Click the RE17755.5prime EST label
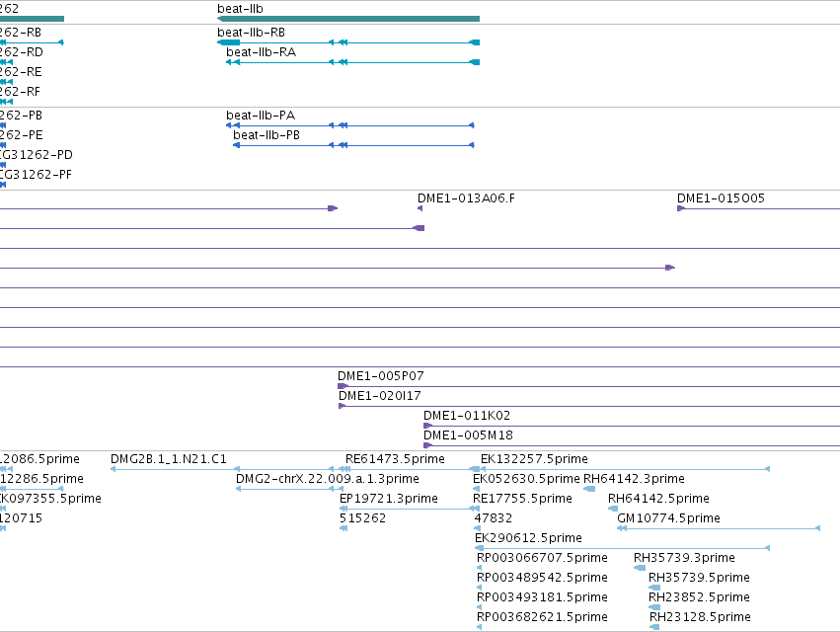This screenshot has height=632, width=840. point(522,499)
